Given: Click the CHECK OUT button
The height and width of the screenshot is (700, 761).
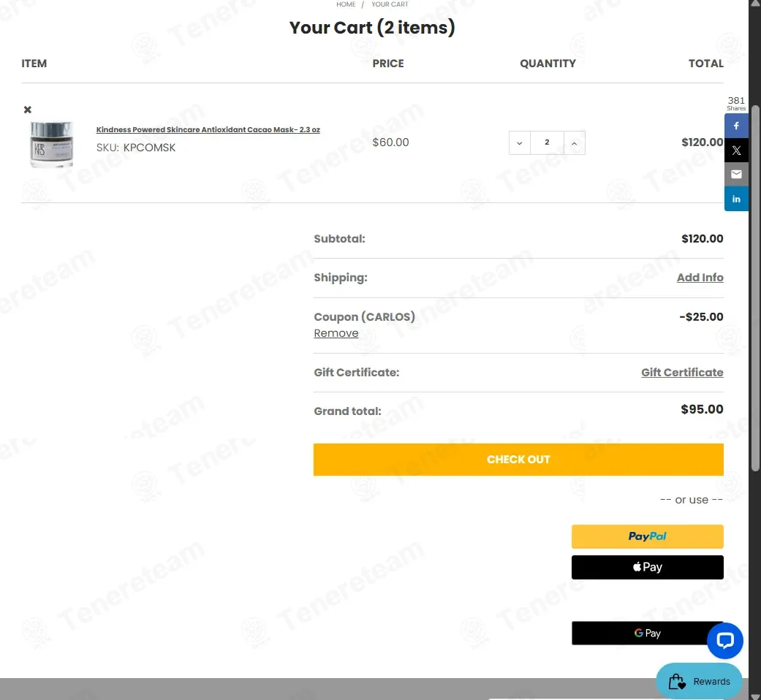Looking at the screenshot, I should (518, 460).
